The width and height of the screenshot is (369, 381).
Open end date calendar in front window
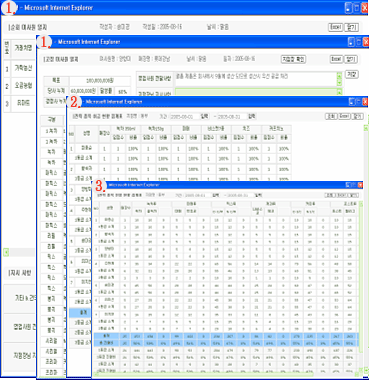[258, 195]
